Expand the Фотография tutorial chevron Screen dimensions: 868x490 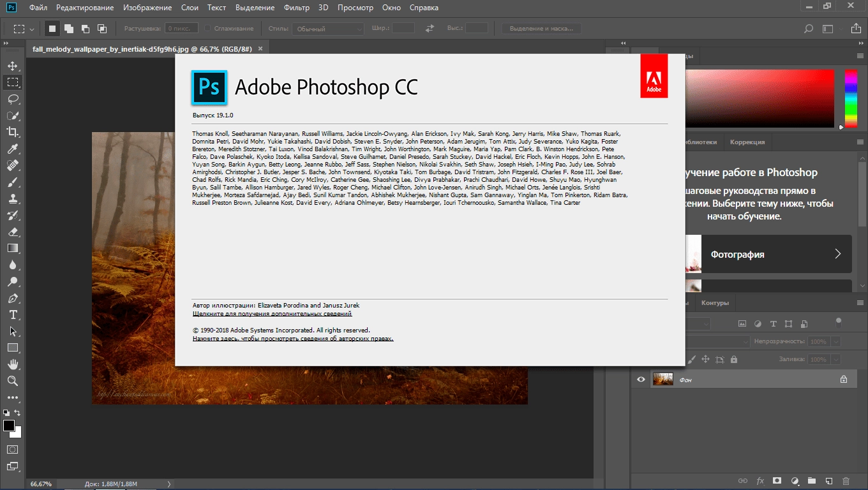coord(838,254)
